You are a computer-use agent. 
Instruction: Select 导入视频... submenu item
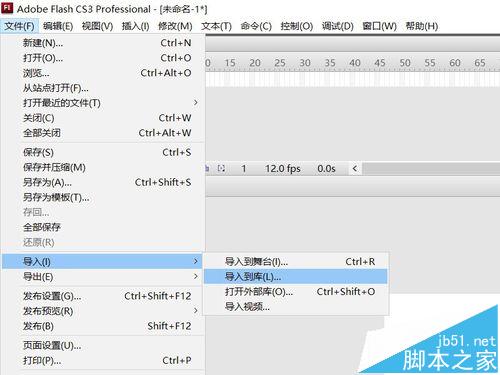pos(296,307)
